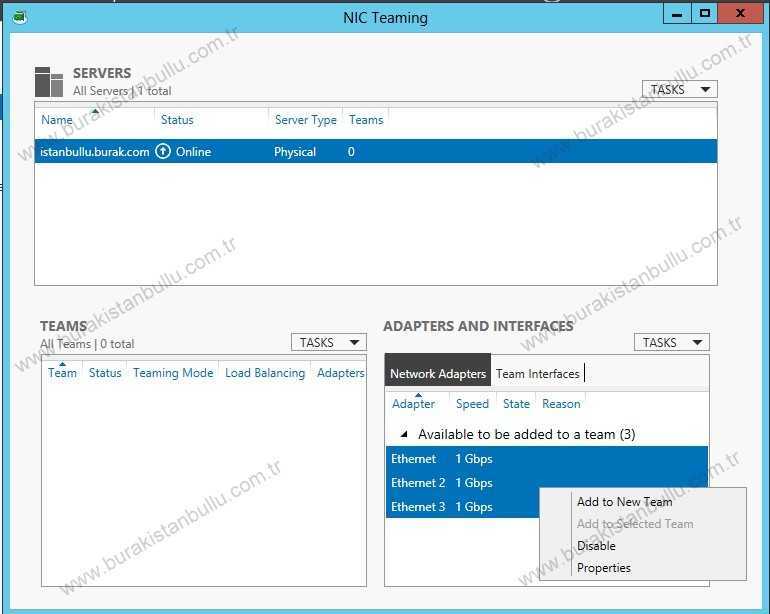The width and height of the screenshot is (770, 614).
Task: Select the Ethernet 3 adapter row
Action: point(462,506)
